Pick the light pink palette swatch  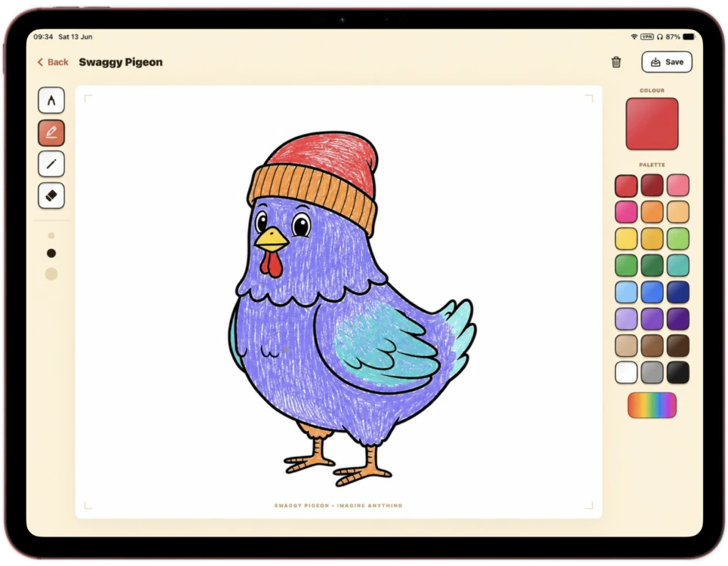(678, 185)
